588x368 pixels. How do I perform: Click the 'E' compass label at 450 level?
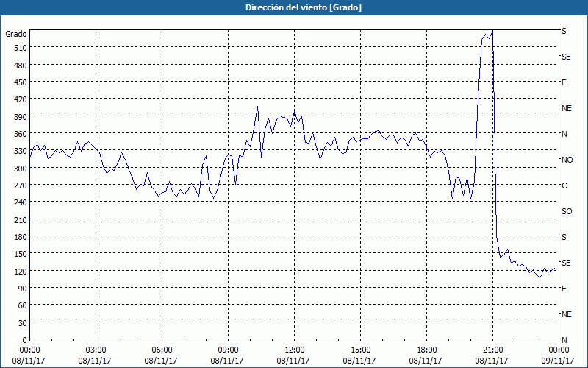[564, 82]
